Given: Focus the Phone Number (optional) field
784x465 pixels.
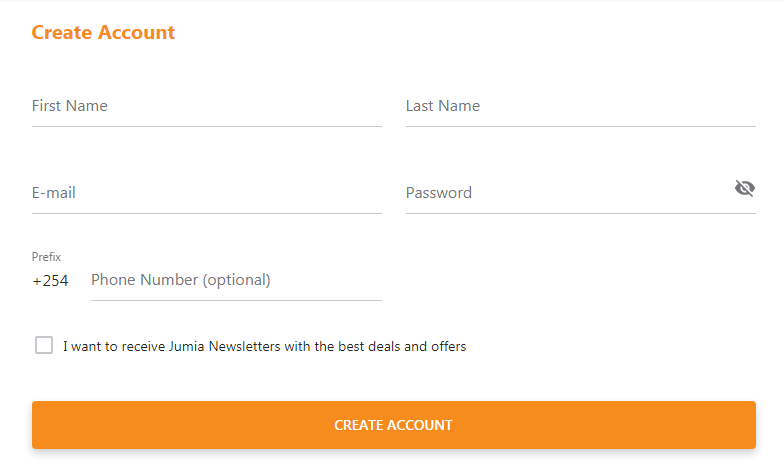Looking at the screenshot, I should coord(236,280).
